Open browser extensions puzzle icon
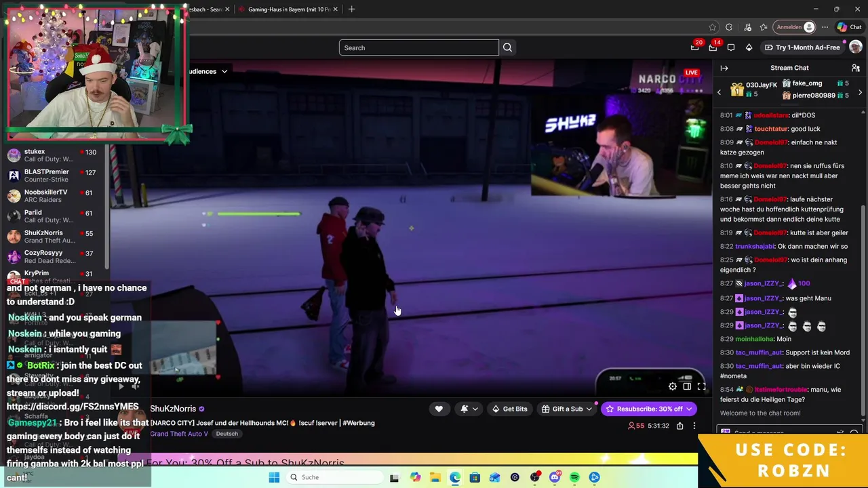 pos(729,27)
